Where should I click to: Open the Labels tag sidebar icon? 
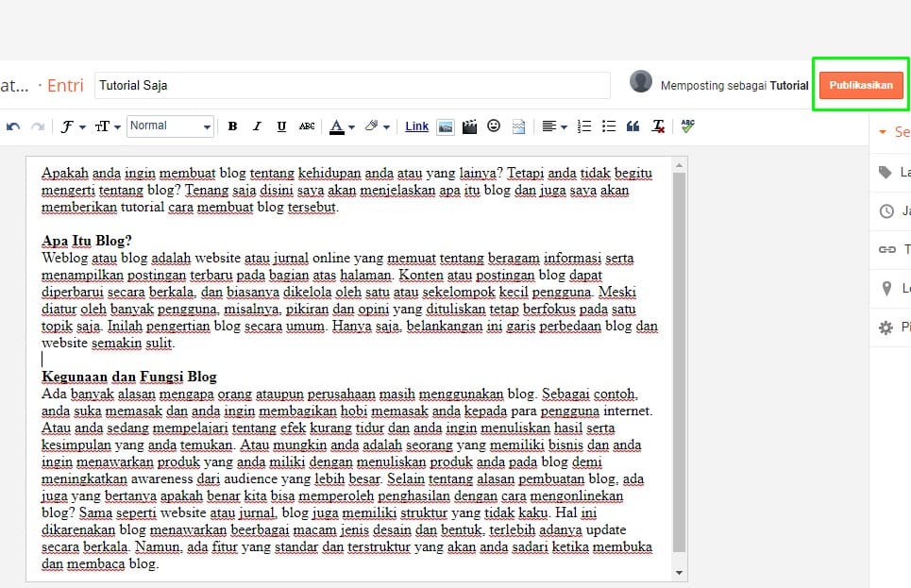[x=885, y=172]
